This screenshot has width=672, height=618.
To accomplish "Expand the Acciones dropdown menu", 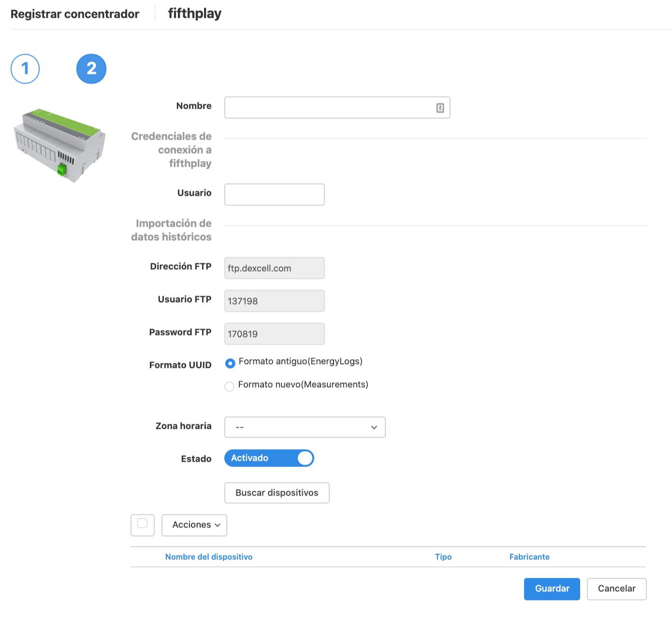I will click(194, 525).
